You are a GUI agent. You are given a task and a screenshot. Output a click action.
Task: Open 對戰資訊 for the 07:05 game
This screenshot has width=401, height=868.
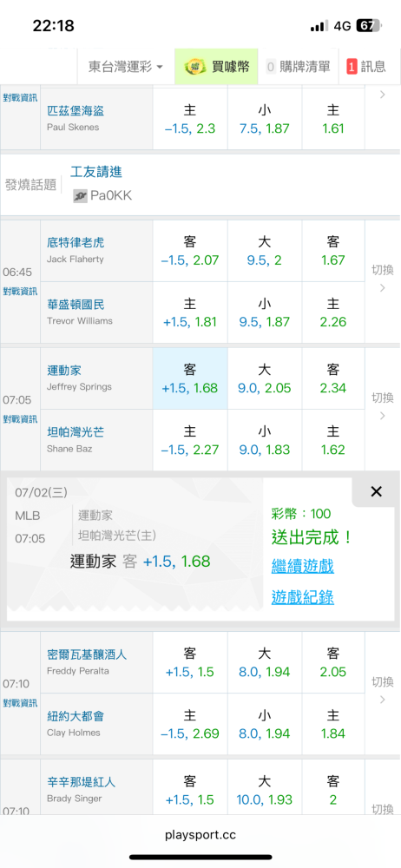point(21,418)
